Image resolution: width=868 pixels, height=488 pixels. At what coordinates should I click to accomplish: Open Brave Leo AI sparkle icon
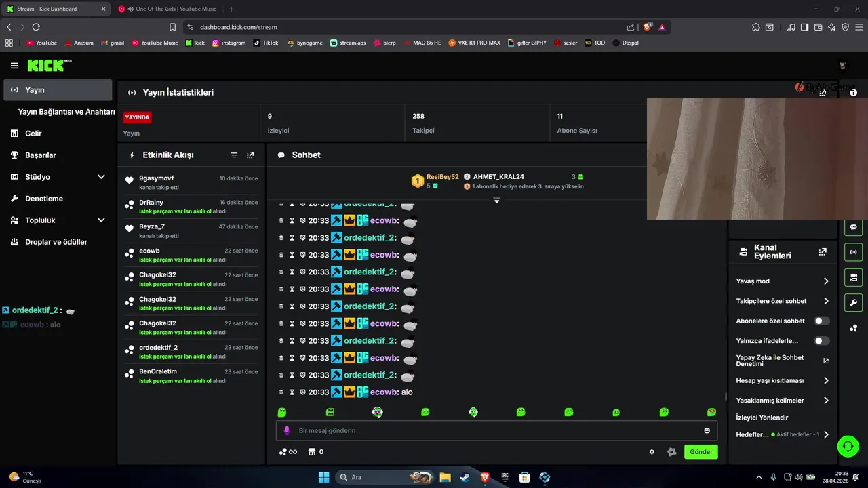point(831,27)
